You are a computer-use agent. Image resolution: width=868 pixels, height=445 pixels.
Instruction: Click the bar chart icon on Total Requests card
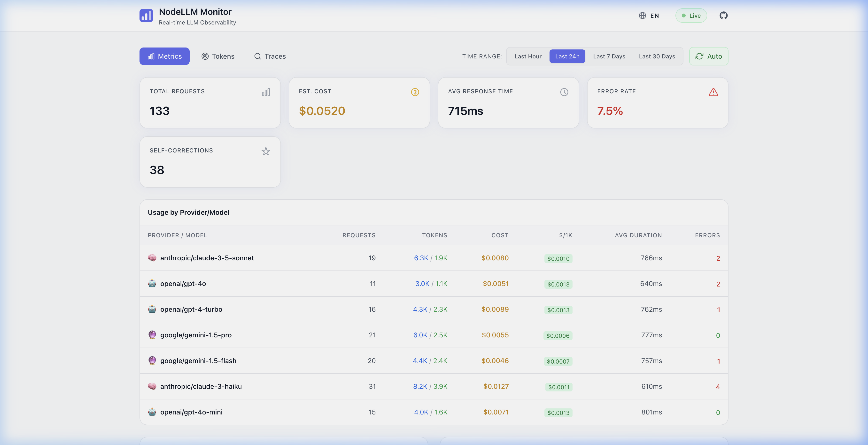(x=266, y=92)
